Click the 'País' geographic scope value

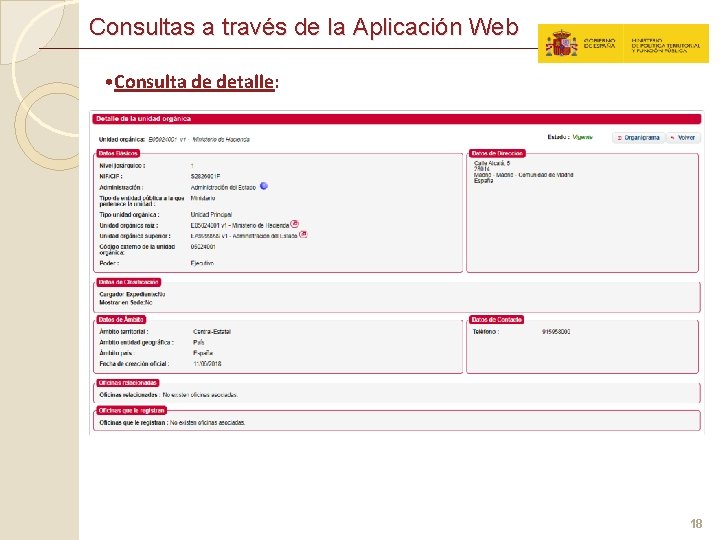tap(198, 342)
